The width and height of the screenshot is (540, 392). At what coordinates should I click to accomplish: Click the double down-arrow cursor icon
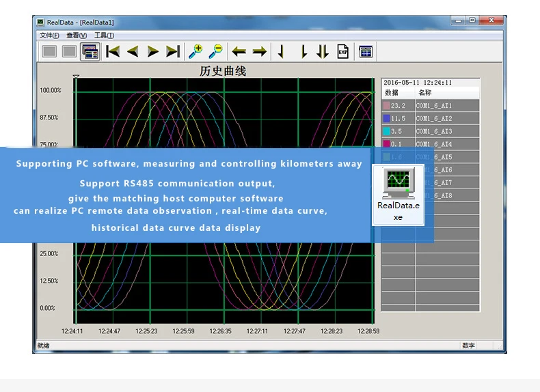tap(323, 52)
